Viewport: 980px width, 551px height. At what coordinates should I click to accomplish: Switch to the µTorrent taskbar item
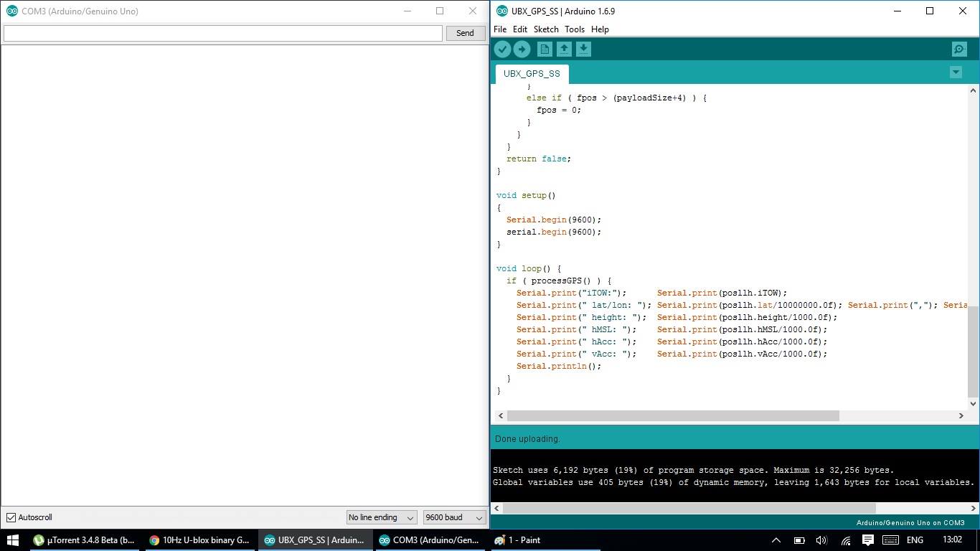coord(85,540)
